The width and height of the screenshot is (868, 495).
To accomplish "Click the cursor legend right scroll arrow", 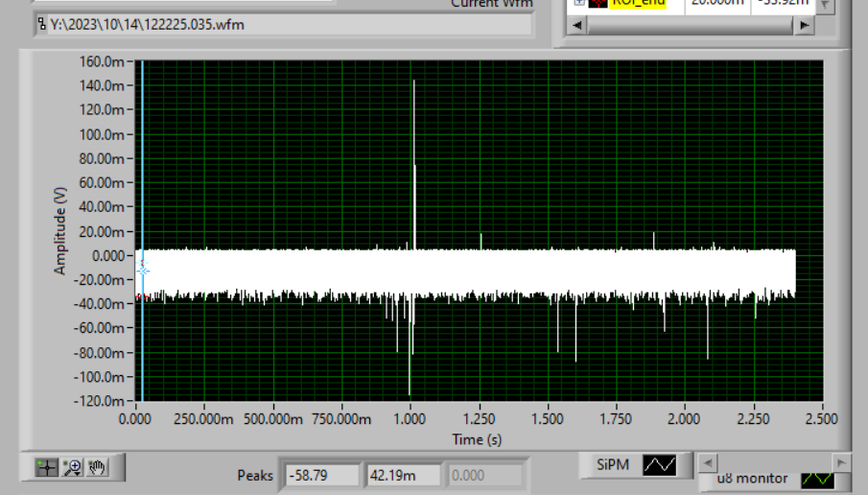I will click(804, 25).
